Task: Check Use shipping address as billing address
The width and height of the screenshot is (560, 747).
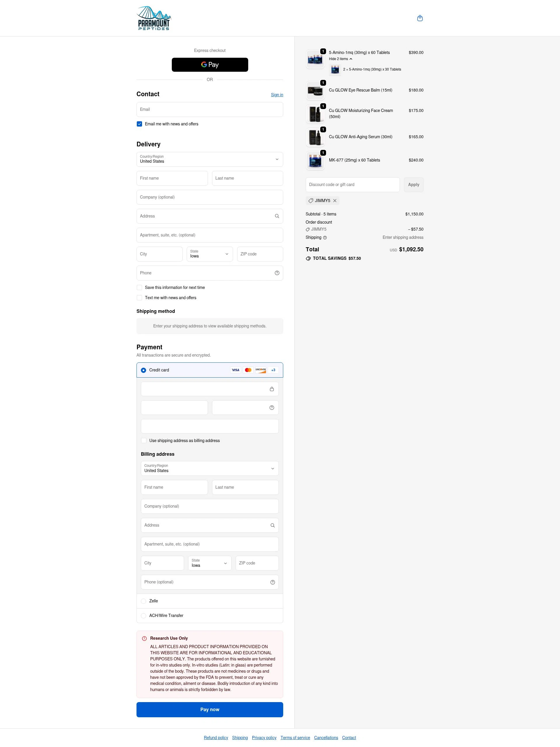Action: [x=143, y=440]
